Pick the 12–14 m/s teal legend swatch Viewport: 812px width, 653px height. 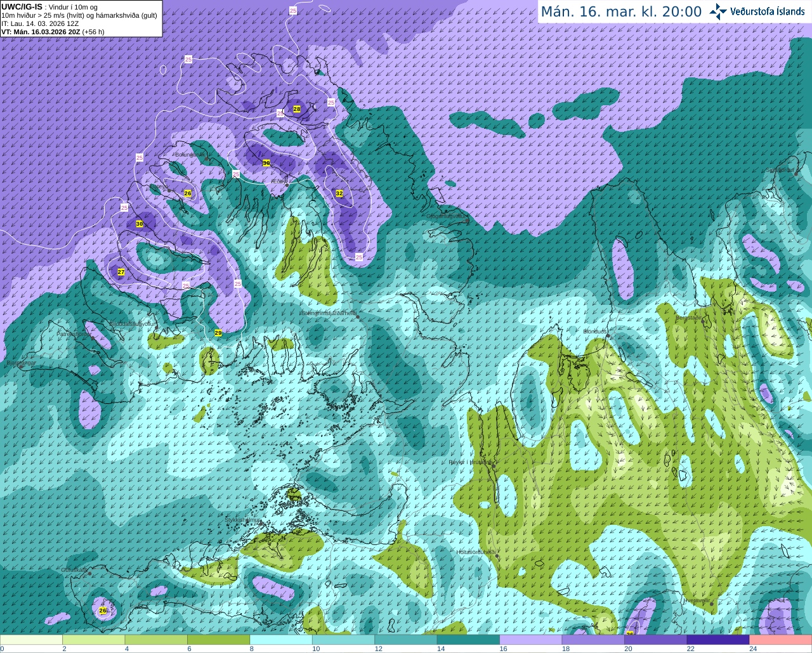(406, 640)
